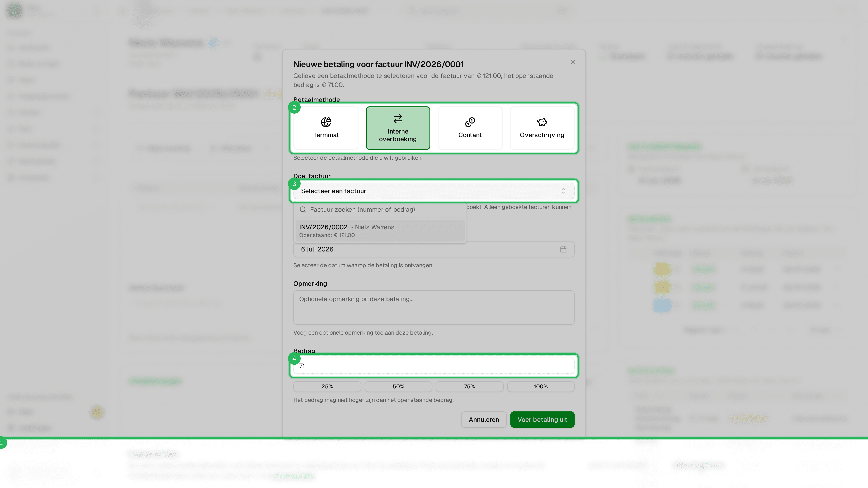Viewport: 868px width, 488px height.
Task: Select Interne overboeking payment method
Action: 398,128
